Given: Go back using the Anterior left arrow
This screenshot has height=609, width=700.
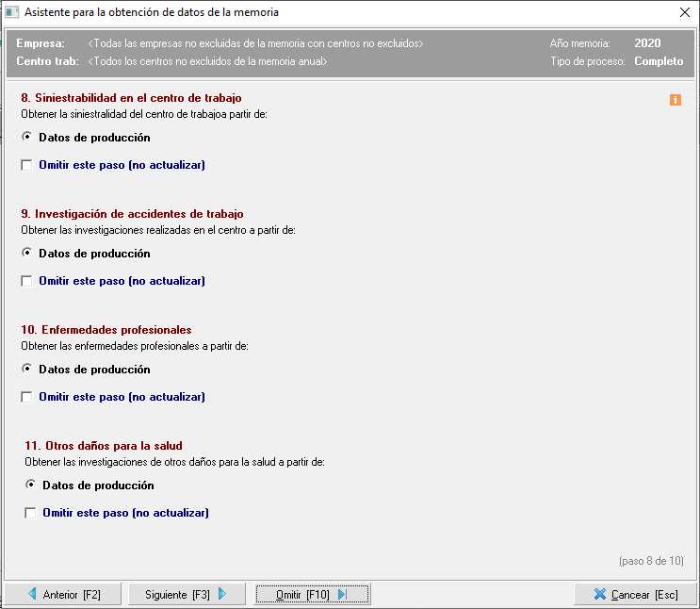Looking at the screenshot, I should point(32,594).
